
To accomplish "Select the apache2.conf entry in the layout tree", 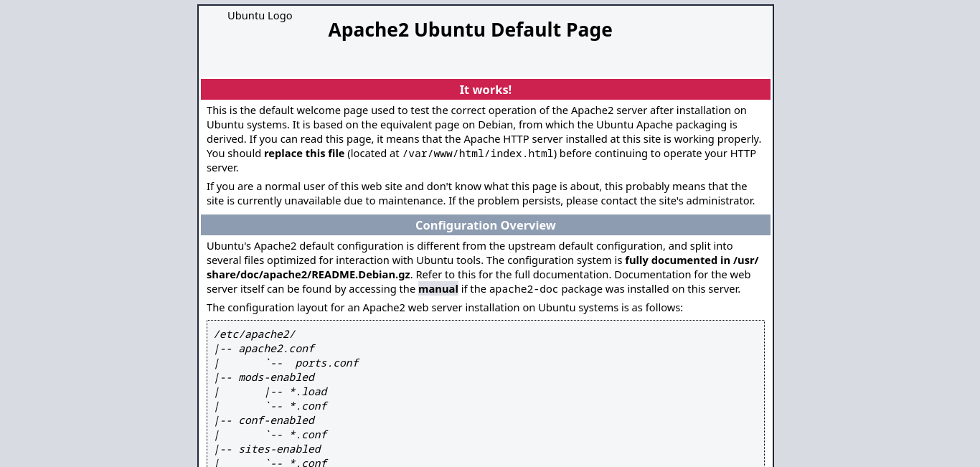I will point(276,349).
